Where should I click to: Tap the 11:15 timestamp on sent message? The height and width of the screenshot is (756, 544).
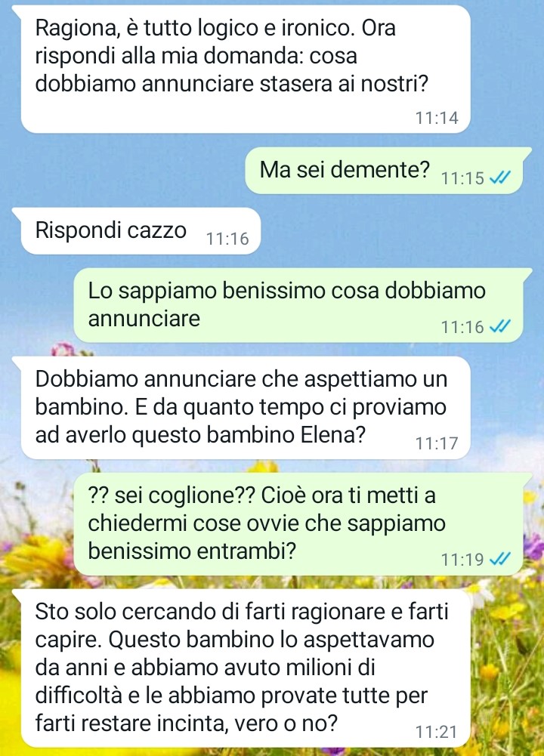pos(462,178)
